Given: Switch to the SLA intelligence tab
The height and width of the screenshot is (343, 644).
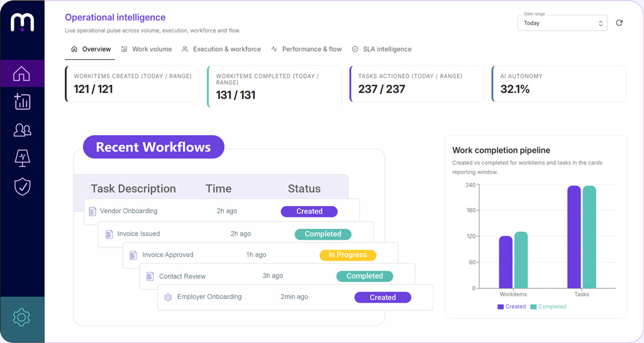Looking at the screenshot, I should (382, 49).
